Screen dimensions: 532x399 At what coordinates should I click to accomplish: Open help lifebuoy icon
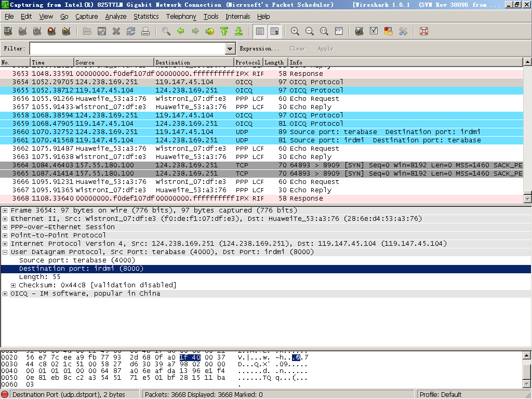pos(424,32)
